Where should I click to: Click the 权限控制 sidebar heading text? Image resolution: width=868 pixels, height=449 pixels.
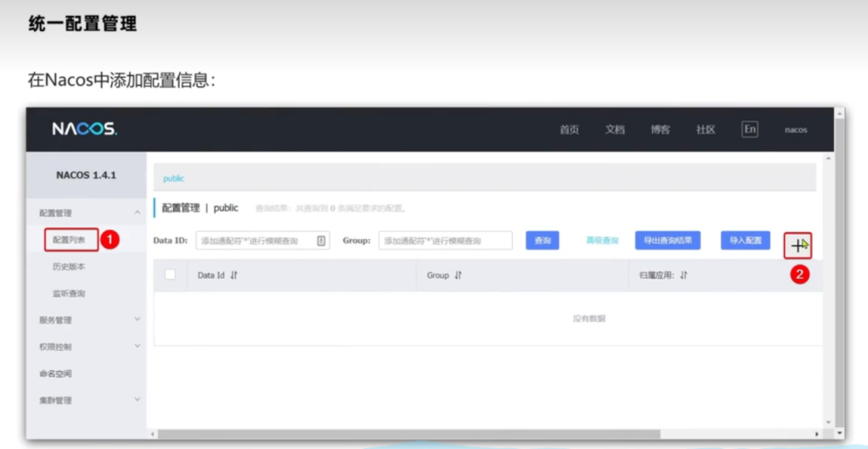point(55,346)
